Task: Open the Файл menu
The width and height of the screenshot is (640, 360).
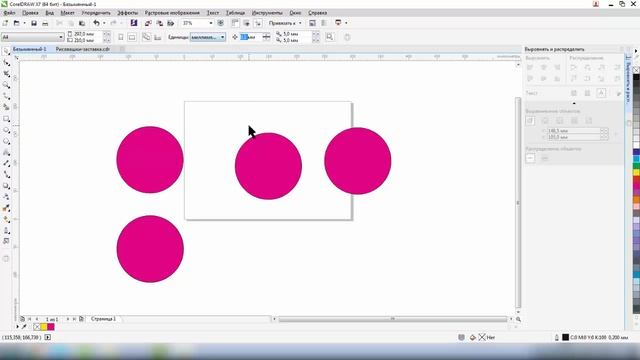Action: pyautogui.click(x=9, y=13)
